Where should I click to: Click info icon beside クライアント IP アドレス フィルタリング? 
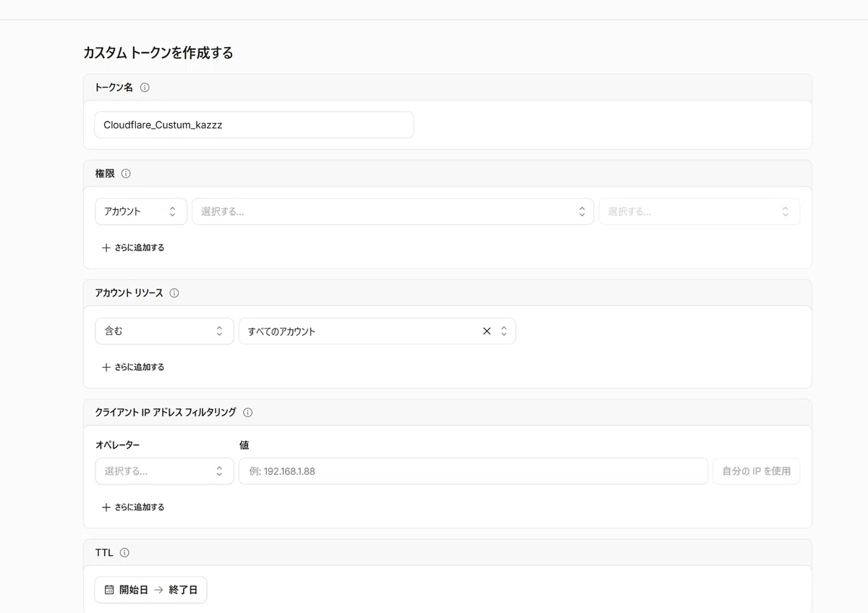(247, 413)
